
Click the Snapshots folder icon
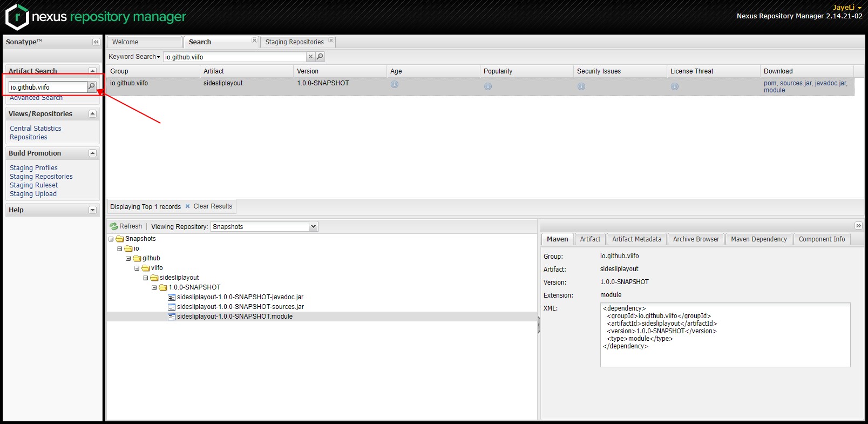[x=120, y=239]
